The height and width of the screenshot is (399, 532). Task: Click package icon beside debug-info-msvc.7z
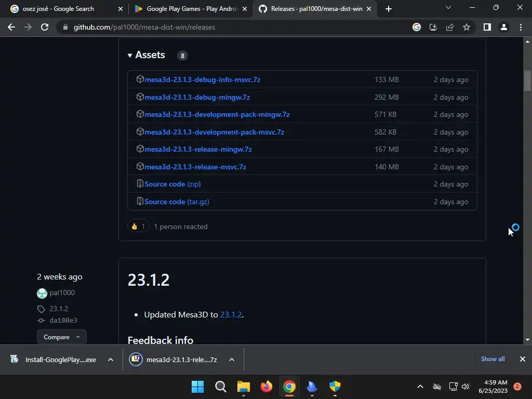click(140, 79)
